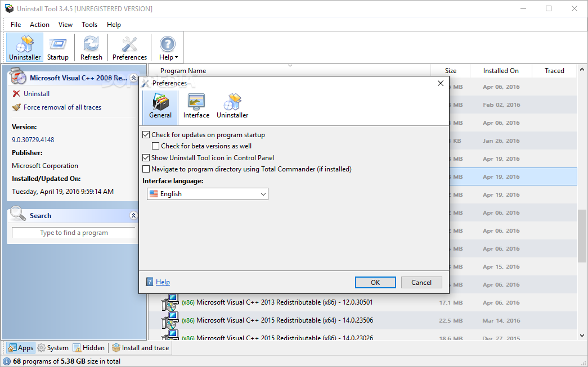The image size is (588, 367).
Task: Open the View menu
Action: coord(65,25)
